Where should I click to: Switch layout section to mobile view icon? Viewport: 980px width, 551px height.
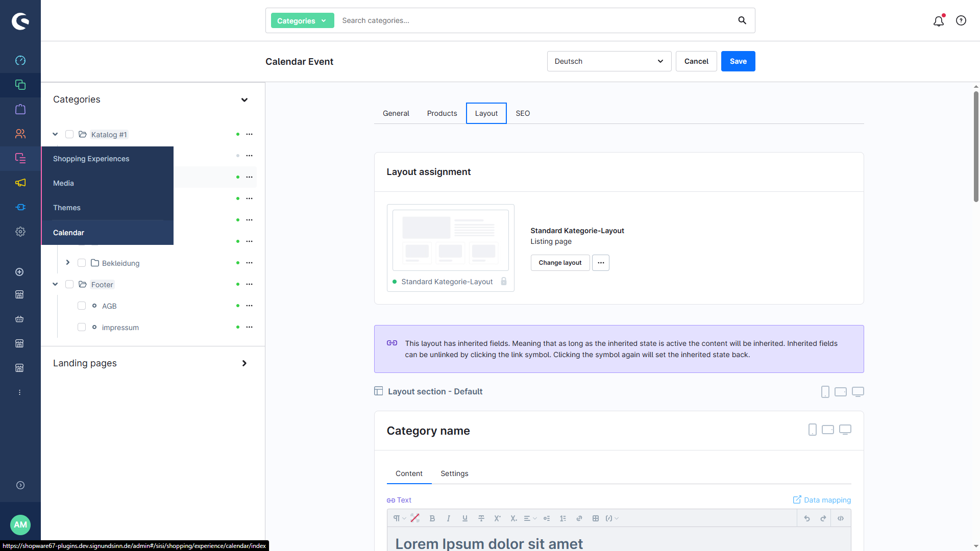click(x=825, y=392)
